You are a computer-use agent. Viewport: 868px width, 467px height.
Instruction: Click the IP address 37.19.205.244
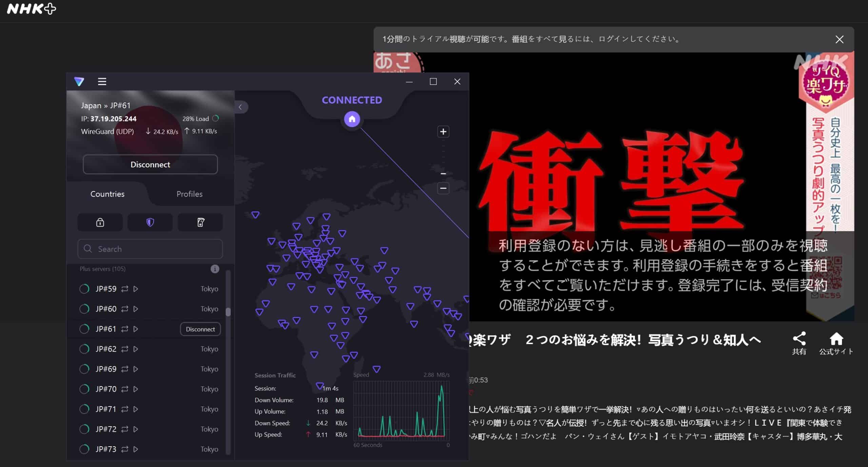(x=113, y=119)
